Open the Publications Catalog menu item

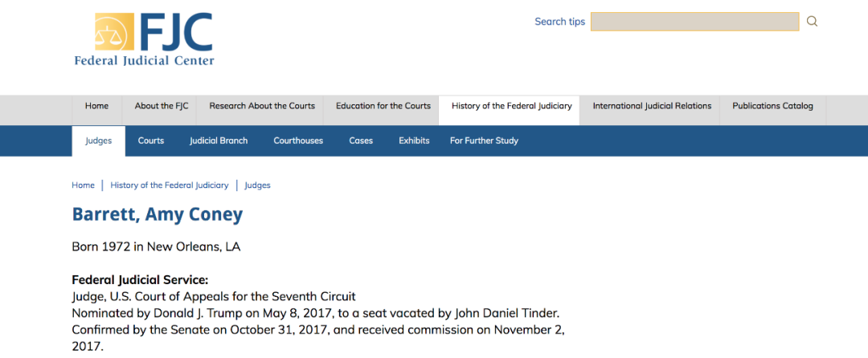tap(773, 106)
